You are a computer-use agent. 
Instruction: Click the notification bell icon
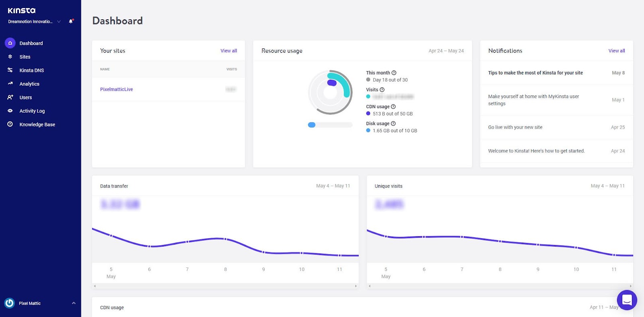[71, 21]
